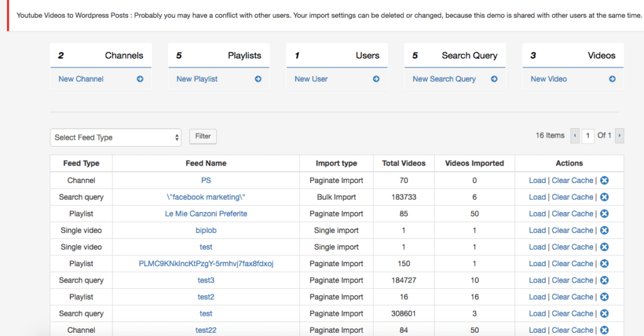
Task: Click the 184727 total videos cell
Action: coord(404,280)
